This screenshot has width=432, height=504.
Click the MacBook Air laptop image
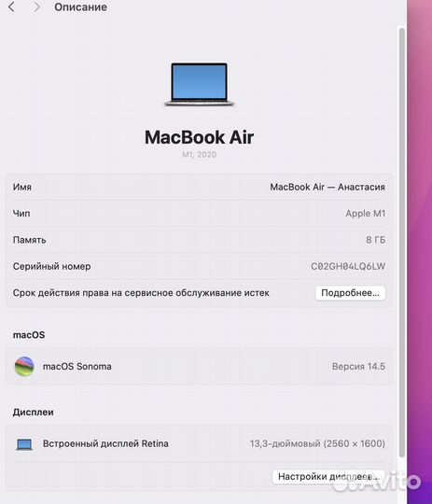tap(200, 84)
